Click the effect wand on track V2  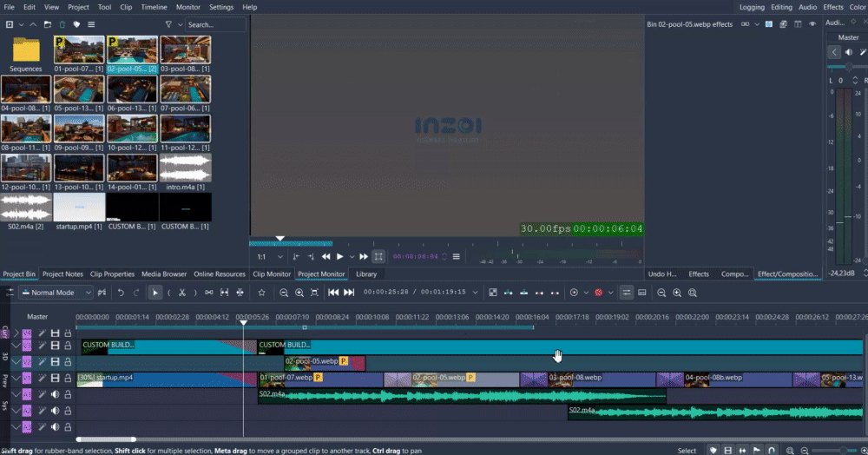[42, 361]
